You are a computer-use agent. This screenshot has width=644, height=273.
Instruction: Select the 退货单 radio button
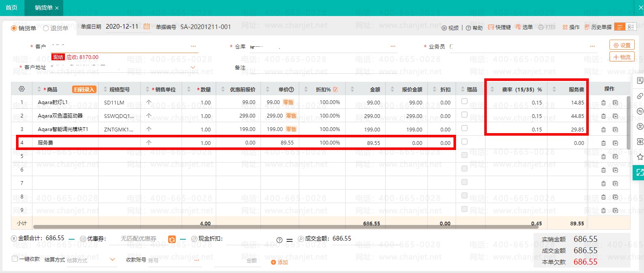pyautogui.click(x=46, y=28)
